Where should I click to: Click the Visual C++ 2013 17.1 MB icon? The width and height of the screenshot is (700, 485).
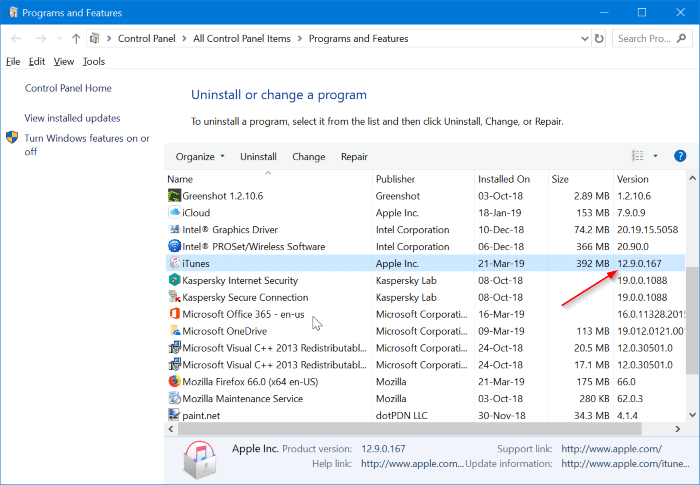point(174,365)
